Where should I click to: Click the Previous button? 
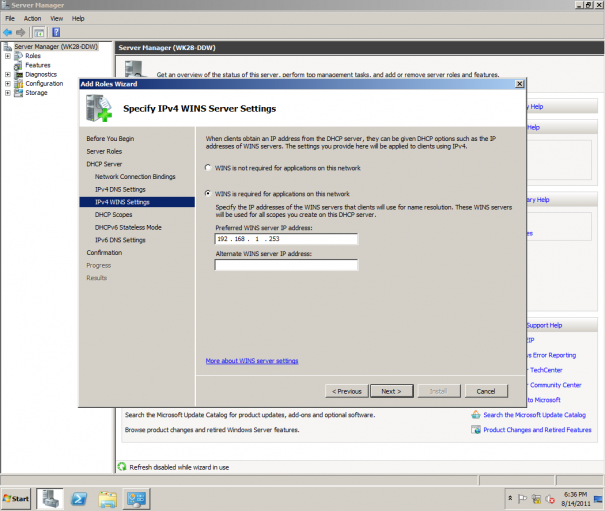point(347,391)
